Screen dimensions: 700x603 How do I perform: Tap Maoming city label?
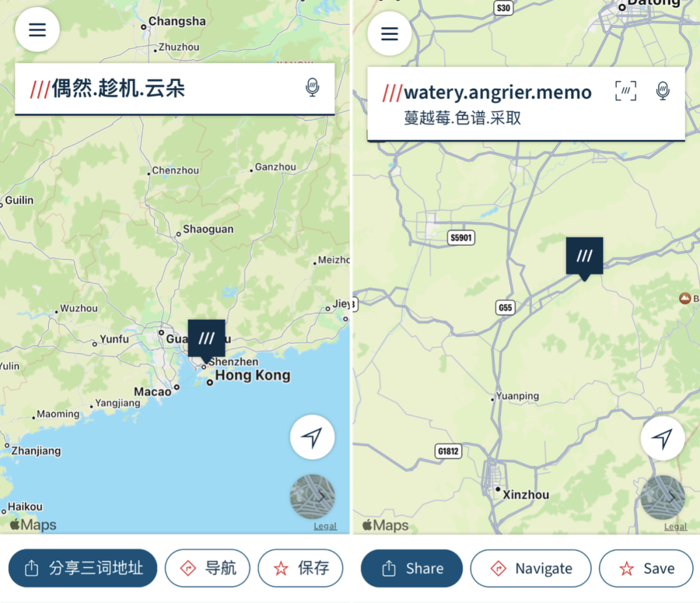[58, 414]
